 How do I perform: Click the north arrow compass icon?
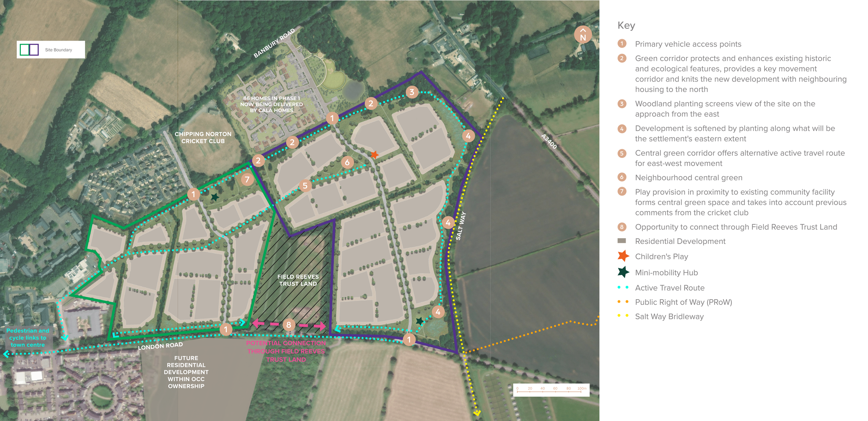click(x=583, y=34)
